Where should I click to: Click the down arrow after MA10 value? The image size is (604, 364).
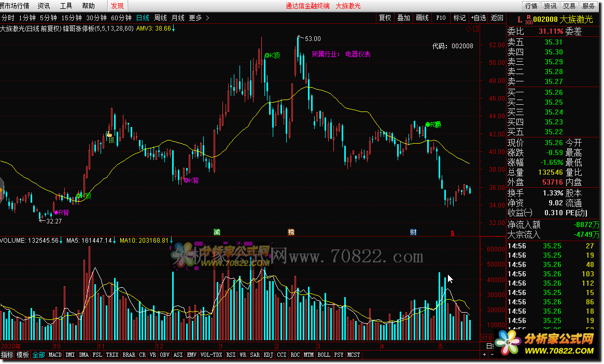pos(171,241)
